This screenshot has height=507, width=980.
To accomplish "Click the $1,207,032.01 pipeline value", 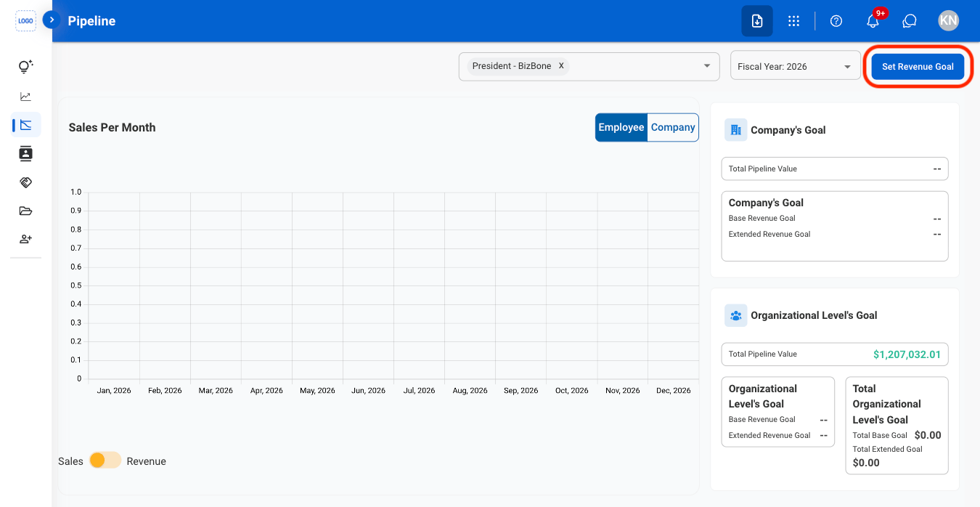I will 907,354.
